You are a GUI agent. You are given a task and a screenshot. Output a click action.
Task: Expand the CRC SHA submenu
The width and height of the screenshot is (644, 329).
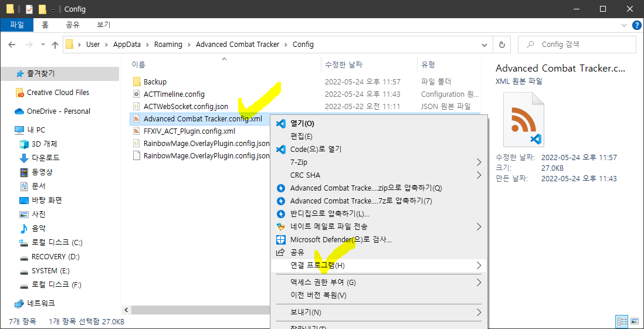(x=479, y=175)
